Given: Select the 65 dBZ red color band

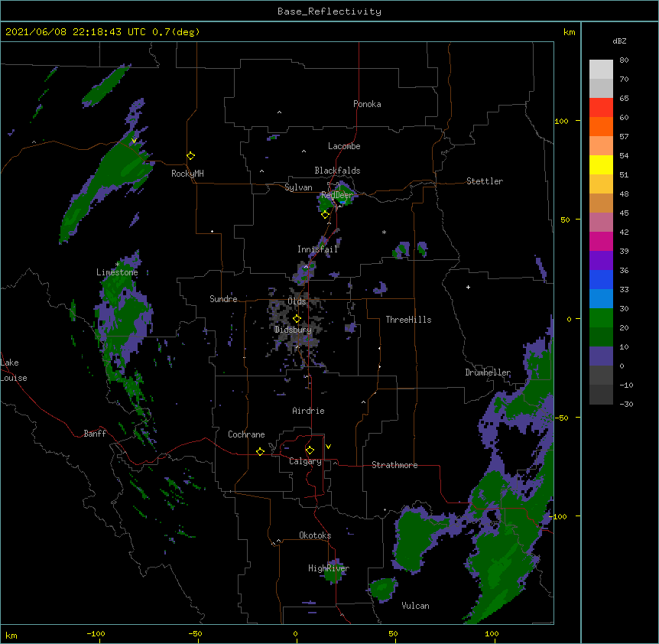Looking at the screenshot, I should pyautogui.click(x=601, y=108).
